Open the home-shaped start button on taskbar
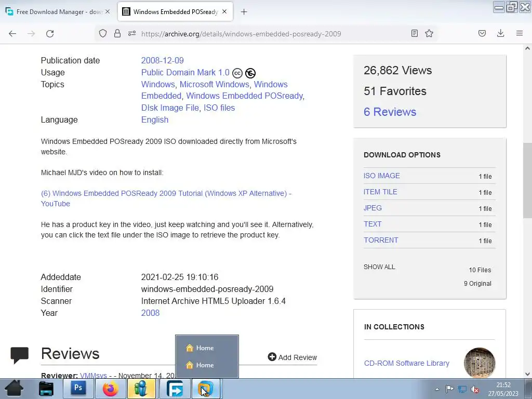532x399 pixels. click(14, 389)
